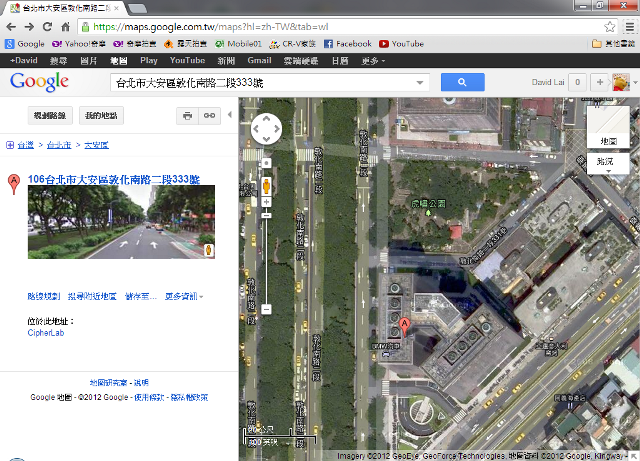The width and height of the screenshot is (640, 461).
Task: Open the Chrome menu icon
Action: (x=630, y=27)
